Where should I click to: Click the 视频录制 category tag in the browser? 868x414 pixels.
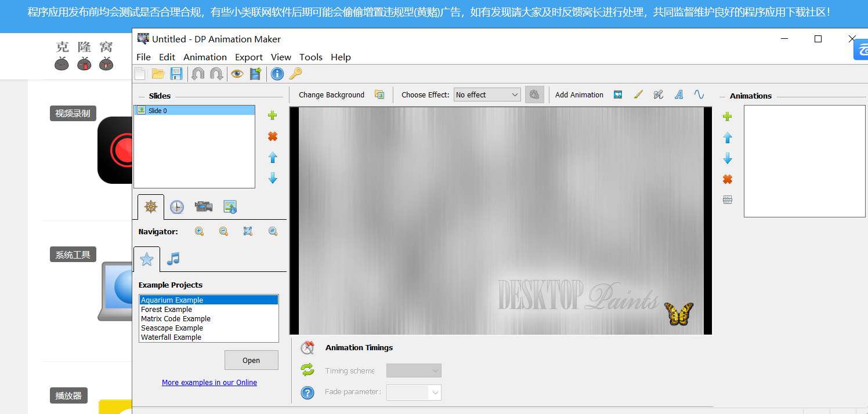point(73,114)
